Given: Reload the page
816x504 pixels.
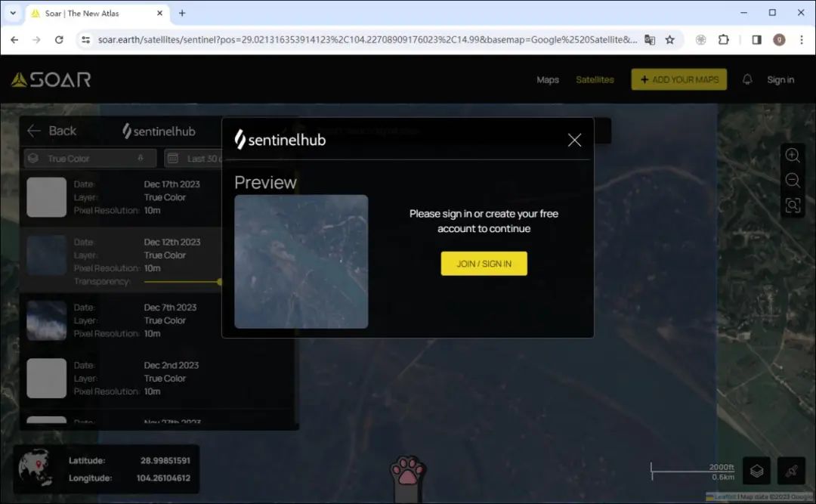Looking at the screenshot, I should pos(59,39).
